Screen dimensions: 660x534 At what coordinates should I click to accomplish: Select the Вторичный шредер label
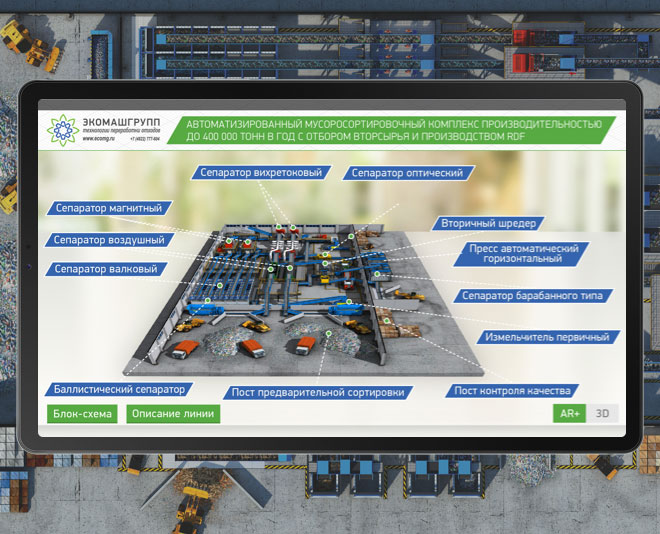pos(488,223)
